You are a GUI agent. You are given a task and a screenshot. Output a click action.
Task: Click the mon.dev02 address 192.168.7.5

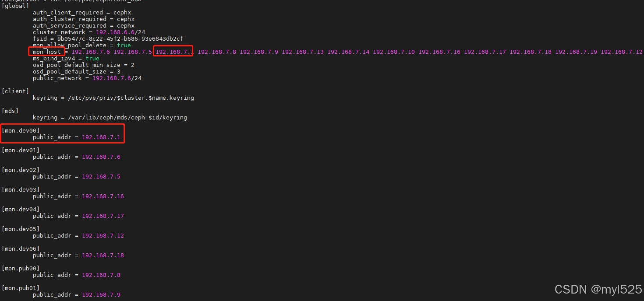click(101, 176)
